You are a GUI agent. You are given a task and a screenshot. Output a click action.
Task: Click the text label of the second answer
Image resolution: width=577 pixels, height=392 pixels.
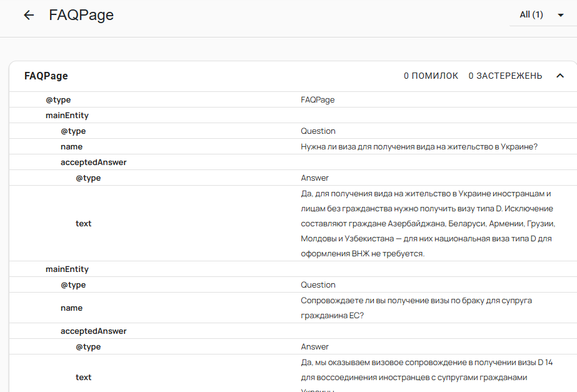coord(84,377)
